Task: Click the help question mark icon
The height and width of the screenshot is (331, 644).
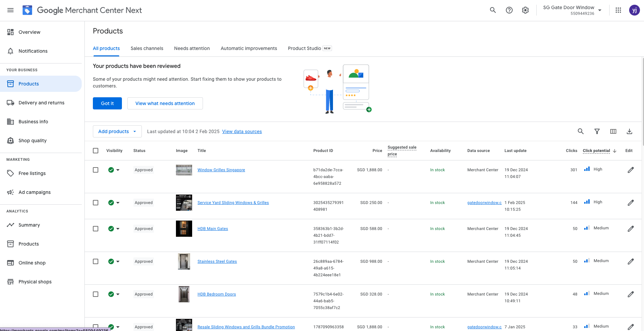Action: click(x=509, y=10)
